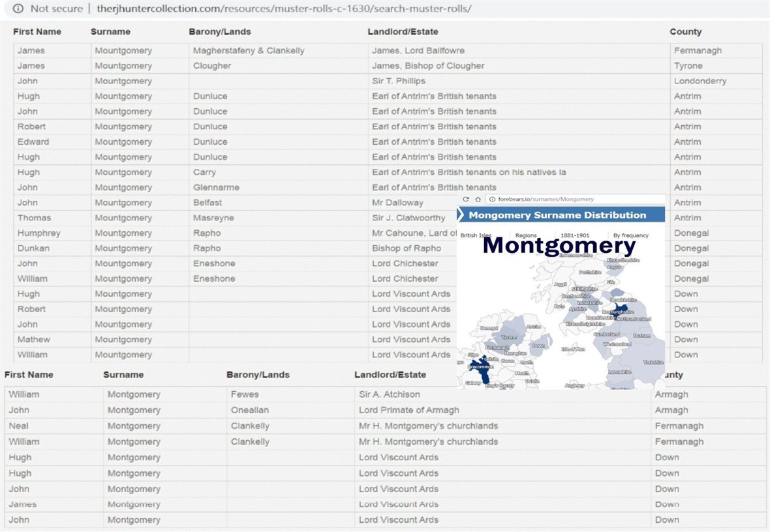Click the Sir A. Atchison landlord cell
The height and width of the screenshot is (532, 770).
389,394
